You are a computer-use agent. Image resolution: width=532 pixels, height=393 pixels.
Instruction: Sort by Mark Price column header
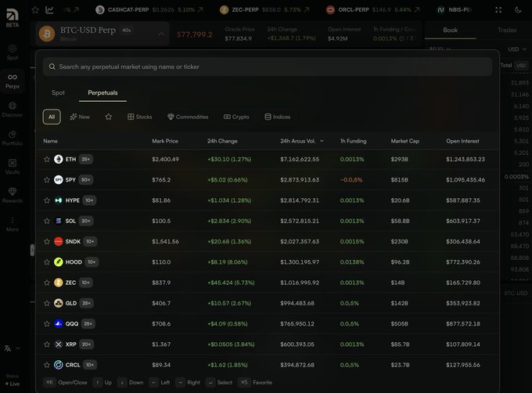coord(165,141)
